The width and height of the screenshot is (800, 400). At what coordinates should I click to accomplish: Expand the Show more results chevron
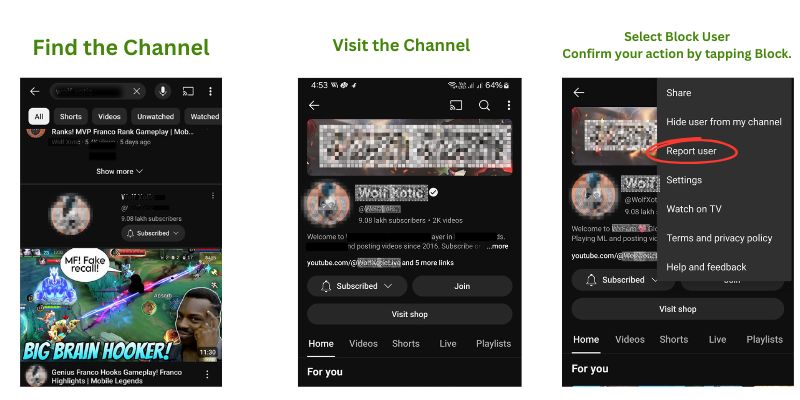click(x=120, y=171)
